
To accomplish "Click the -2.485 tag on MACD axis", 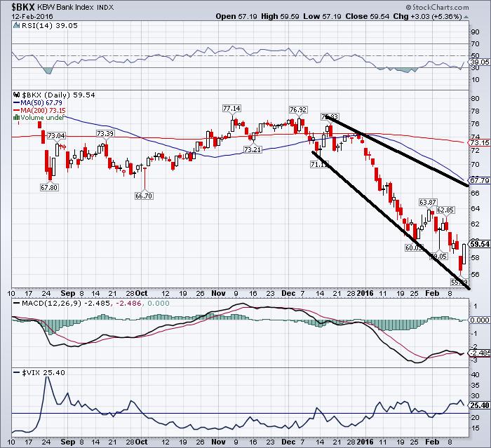I will (480, 353).
